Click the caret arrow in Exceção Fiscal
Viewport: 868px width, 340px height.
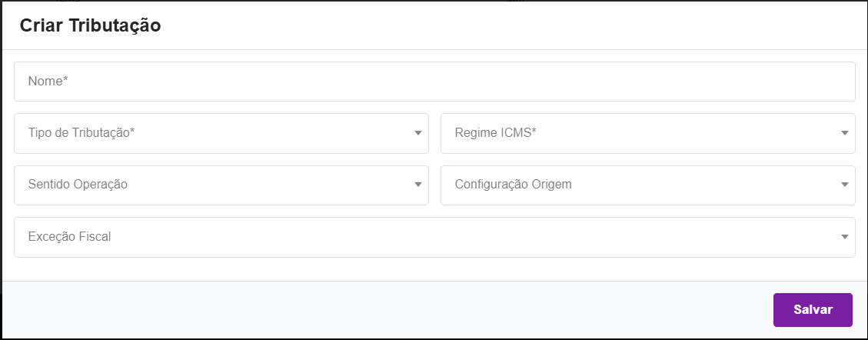[845, 237]
